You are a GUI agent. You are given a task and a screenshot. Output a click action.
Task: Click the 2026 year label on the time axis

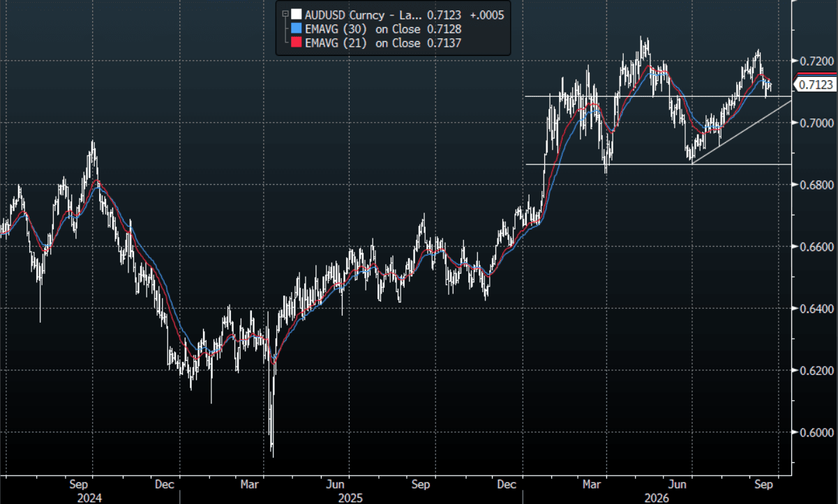657,498
